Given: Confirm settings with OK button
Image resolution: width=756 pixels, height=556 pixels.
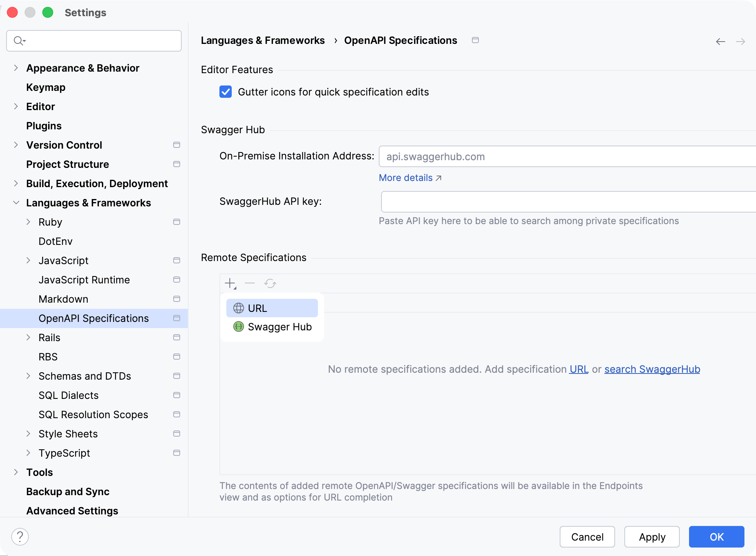Looking at the screenshot, I should click(x=717, y=537).
